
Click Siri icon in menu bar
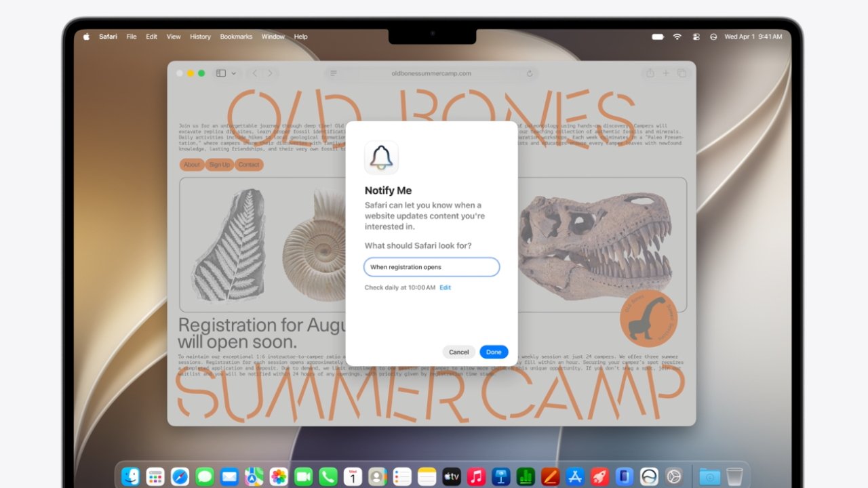(713, 37)
